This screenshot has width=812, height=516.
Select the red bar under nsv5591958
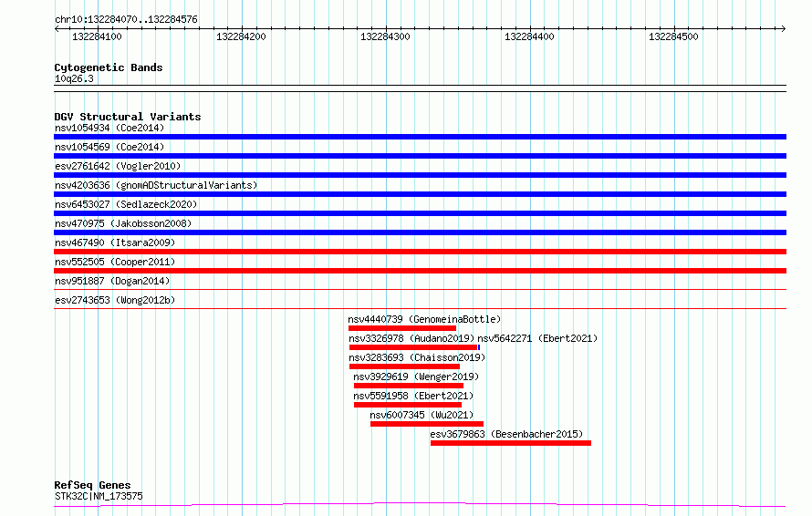click(x=408, y=405)
